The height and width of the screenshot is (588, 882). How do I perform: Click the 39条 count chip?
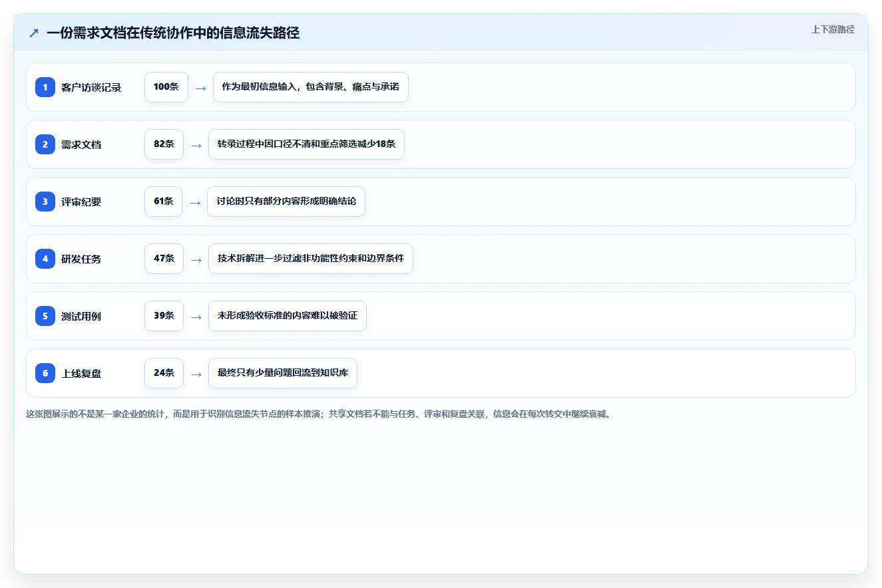(x=164, y=316)
